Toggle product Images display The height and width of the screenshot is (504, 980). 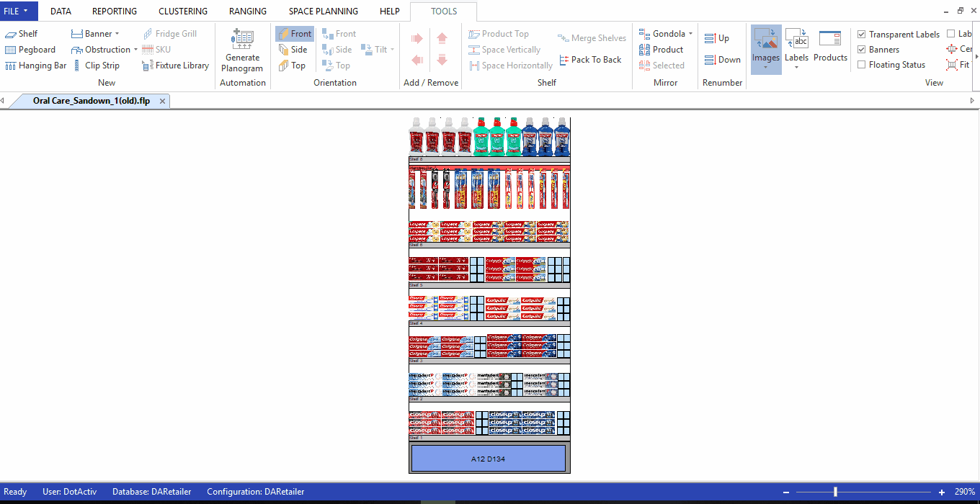point(766,49)
